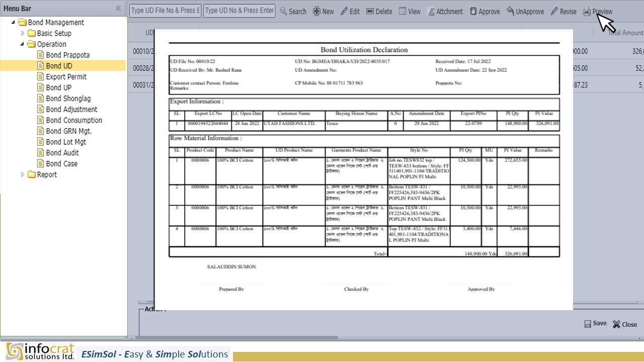Focus the UD File No input field
644x362 pixels.
[x=166, y=11]
